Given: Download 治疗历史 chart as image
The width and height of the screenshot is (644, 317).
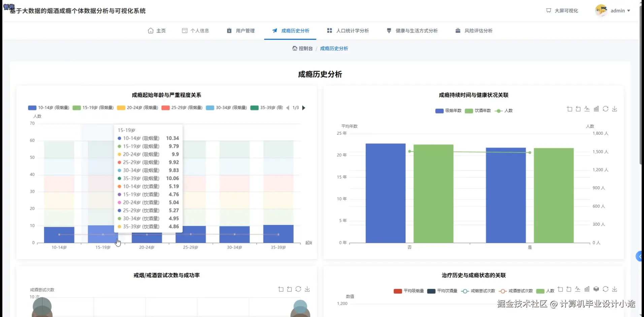Looking at the screenshot, I should point(614,289).
